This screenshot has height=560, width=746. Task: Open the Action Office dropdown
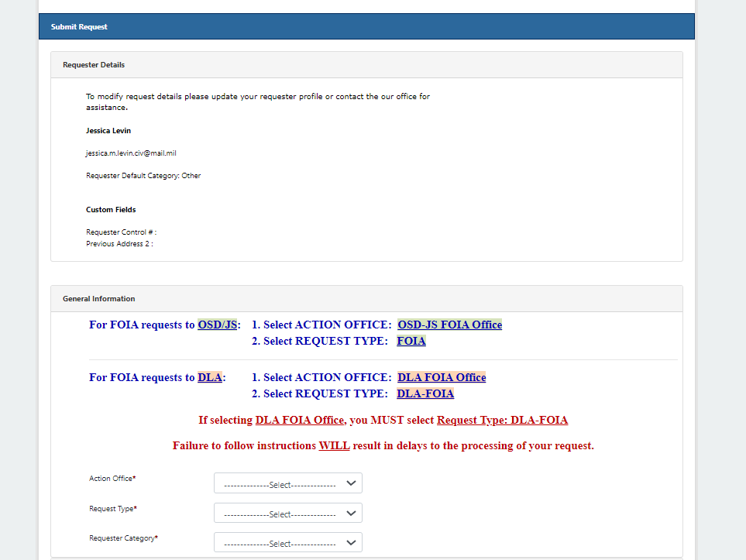[288, 483]
